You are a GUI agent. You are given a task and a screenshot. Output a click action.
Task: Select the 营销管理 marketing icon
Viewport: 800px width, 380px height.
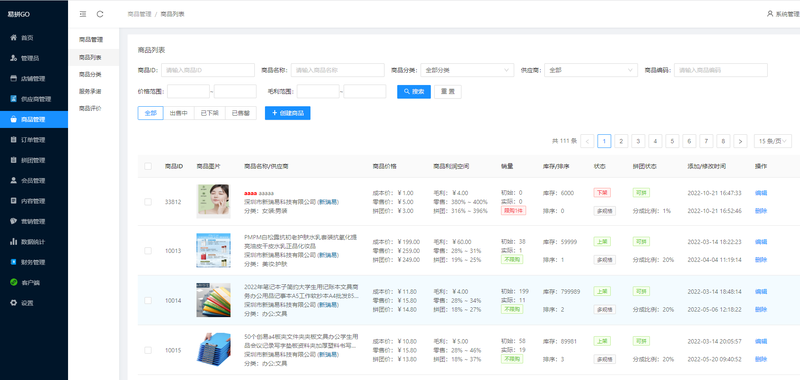click(x=13, y=221)
